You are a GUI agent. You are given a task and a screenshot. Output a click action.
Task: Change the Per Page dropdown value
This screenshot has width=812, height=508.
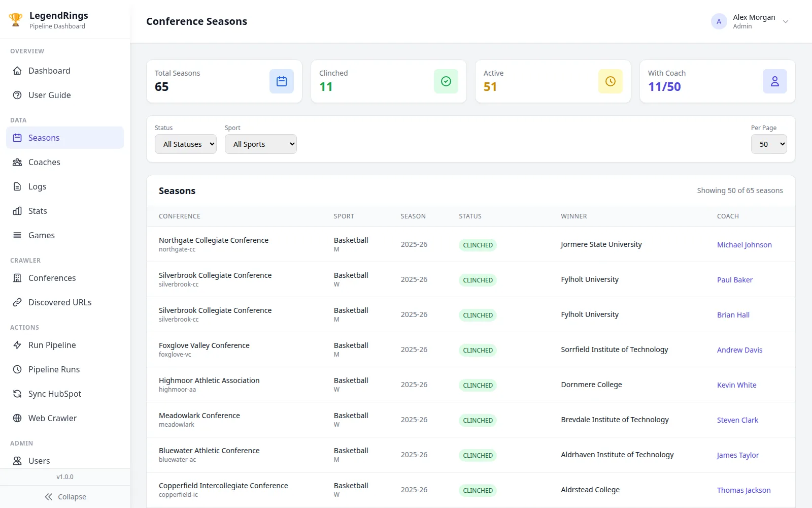(x=769, y=144)
